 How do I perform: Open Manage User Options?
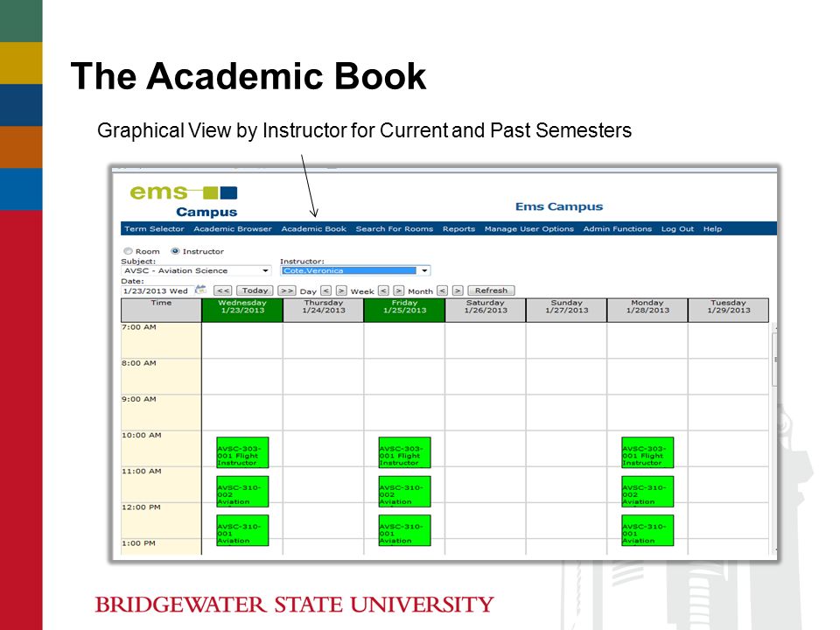(529, 228)
